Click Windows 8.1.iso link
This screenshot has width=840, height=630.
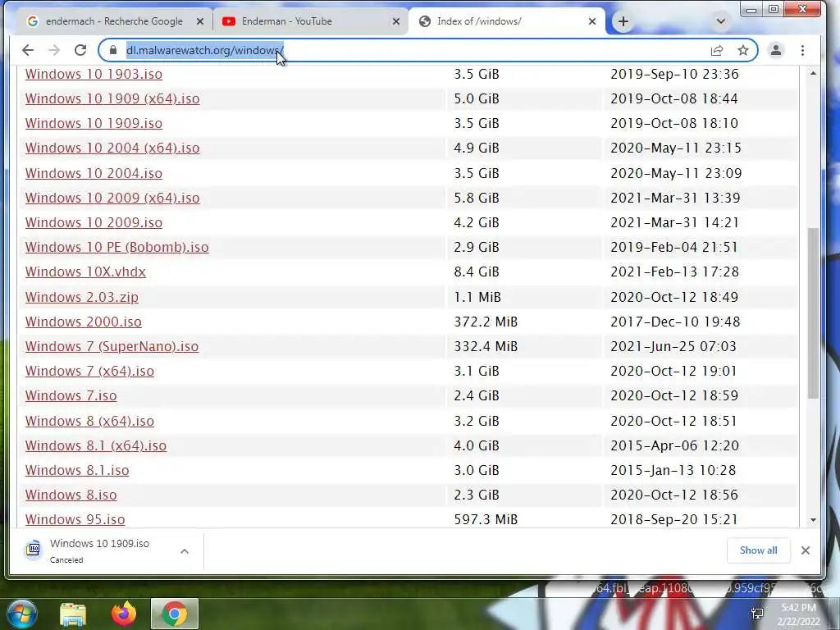(77, 470)
